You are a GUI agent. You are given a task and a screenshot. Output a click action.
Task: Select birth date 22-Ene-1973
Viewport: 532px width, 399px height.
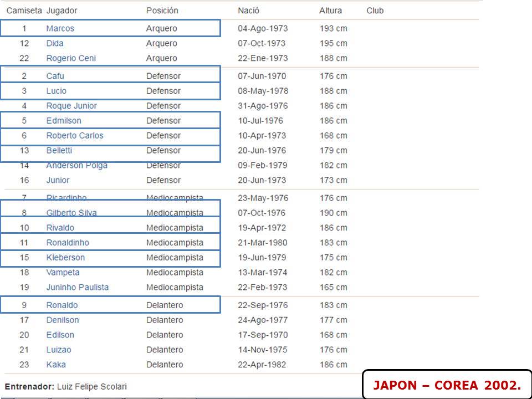263,58
